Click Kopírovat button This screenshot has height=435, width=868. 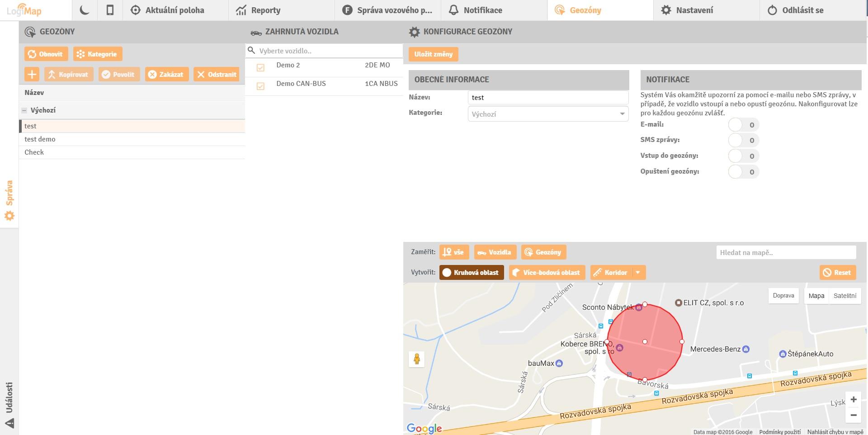pos(69,74)
